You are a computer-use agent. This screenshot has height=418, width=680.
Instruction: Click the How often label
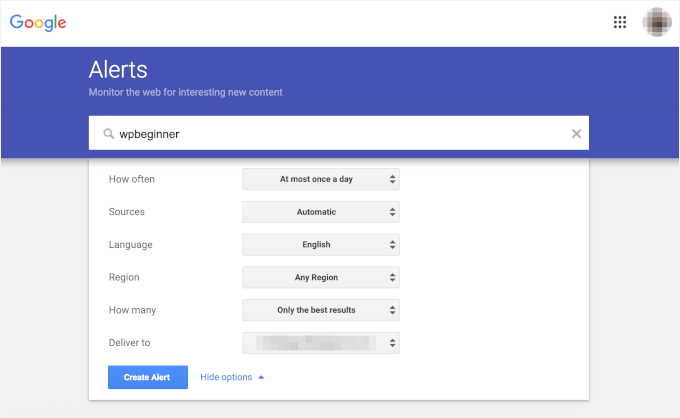pyautogui.click(x=131, y=179)
